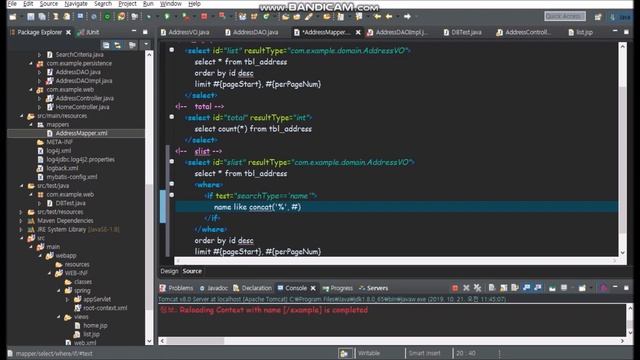The width and height of the screenshot is (640, 360).
Task: Open the Navigate menu
Action: click(x=76, y=4)
